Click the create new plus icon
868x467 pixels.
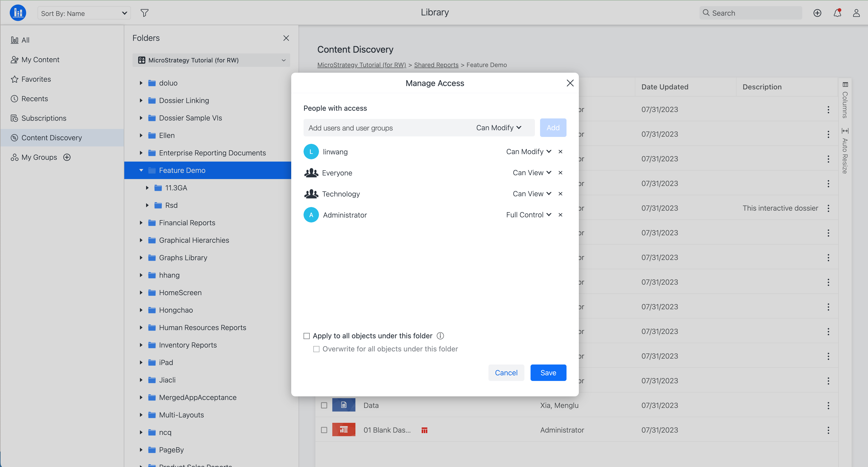tap(817, 13)
